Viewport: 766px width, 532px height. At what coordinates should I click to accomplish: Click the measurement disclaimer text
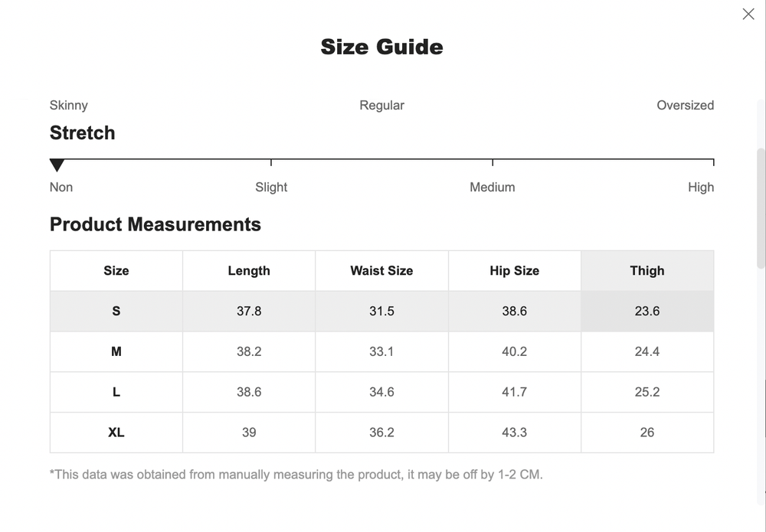(296, 475)
